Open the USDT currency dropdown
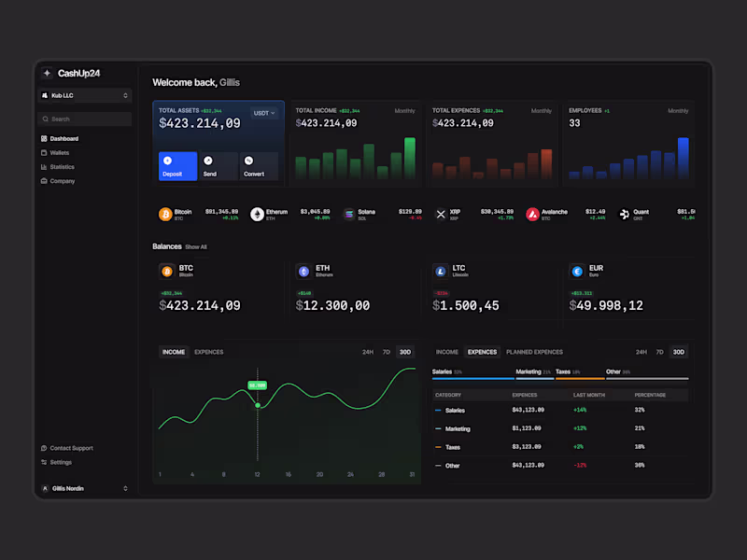Viewport: 747px width, 560px height. point(262,113)
